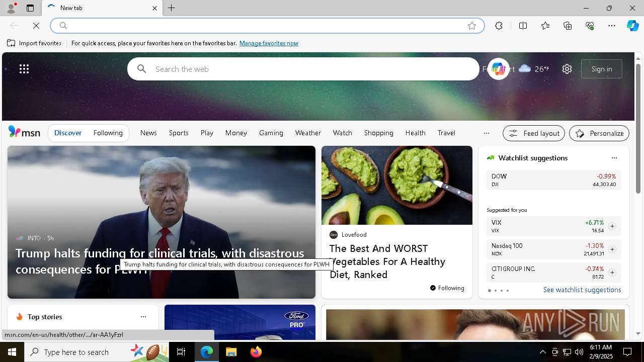Viewport: 644px width, 362px height.
Task: Open a new tab with the plus button
Action: coord(172,8)
